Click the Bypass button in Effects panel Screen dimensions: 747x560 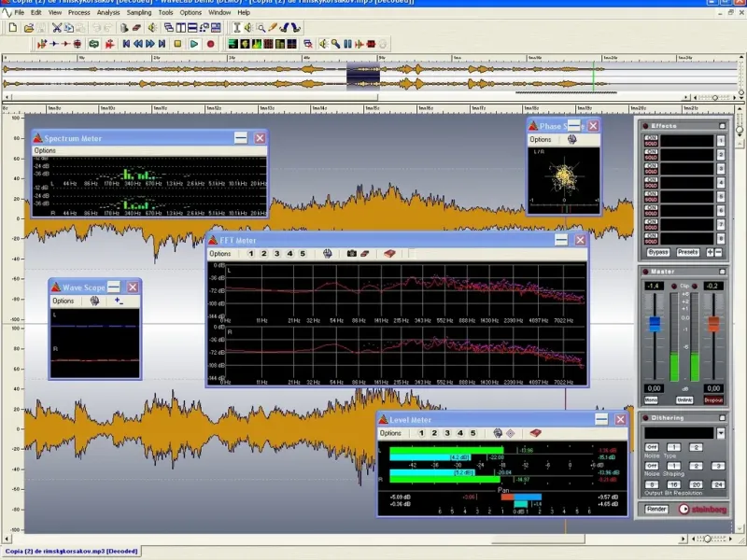pos(657,252)
